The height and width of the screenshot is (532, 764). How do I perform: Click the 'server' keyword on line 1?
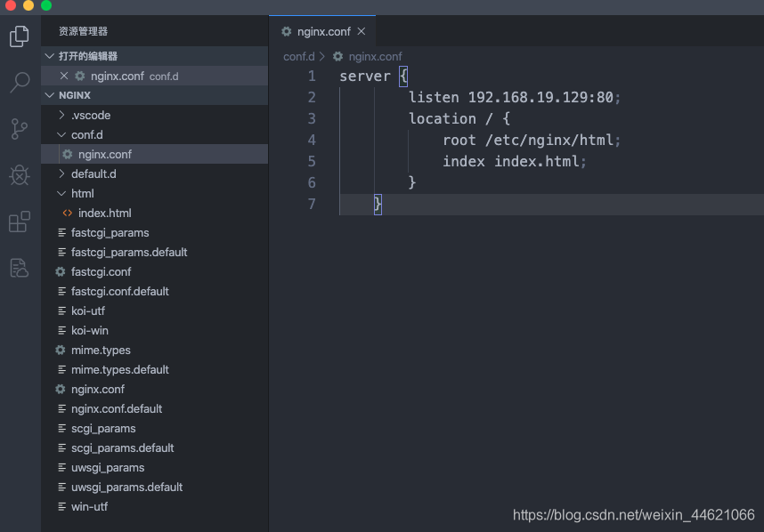[365, 77]
